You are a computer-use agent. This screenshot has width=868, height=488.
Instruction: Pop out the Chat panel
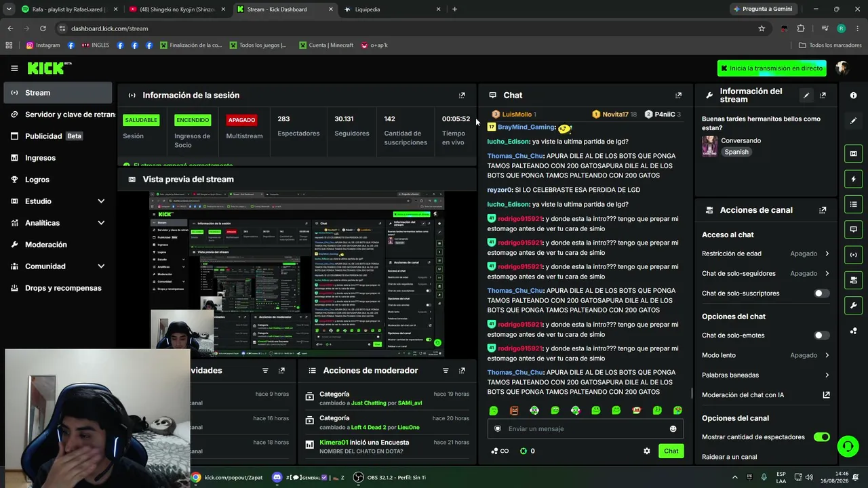(678, 96)
